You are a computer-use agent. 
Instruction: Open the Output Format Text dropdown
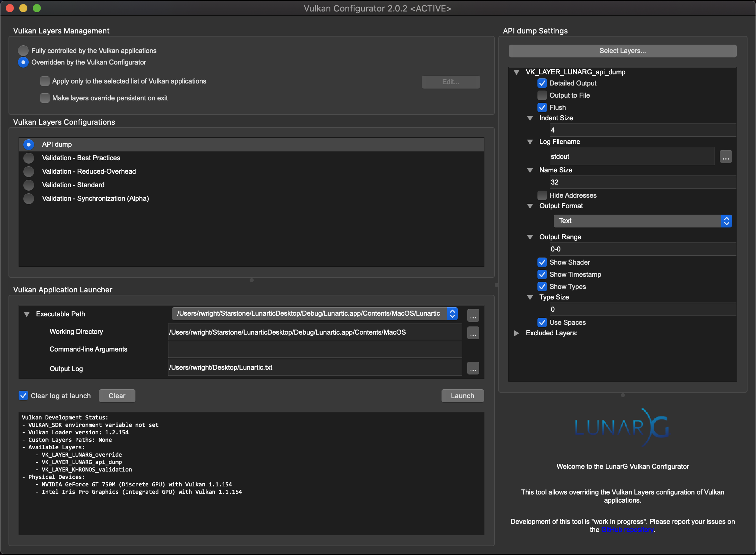642,221
